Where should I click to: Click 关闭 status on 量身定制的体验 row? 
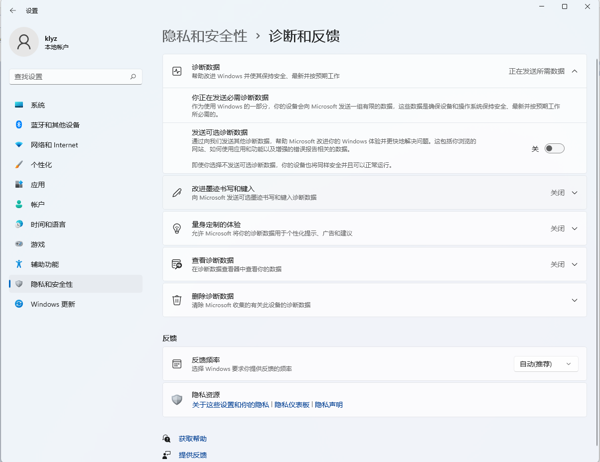558,229
